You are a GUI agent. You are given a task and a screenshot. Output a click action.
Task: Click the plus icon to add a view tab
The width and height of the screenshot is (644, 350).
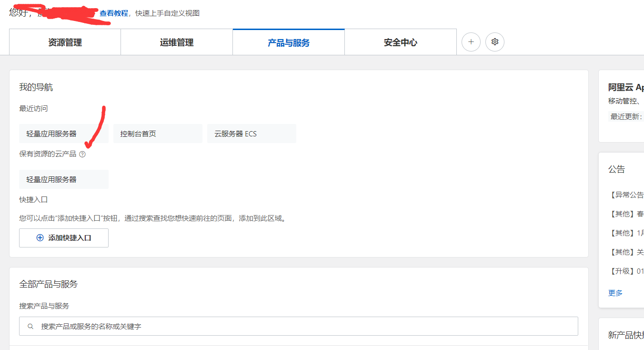point(471,42)
